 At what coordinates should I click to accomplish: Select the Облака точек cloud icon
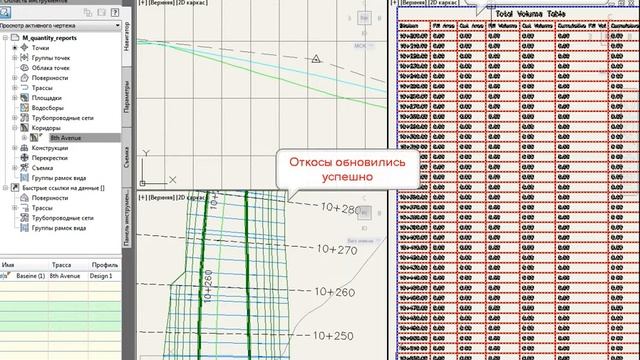[x=24, y=68]
